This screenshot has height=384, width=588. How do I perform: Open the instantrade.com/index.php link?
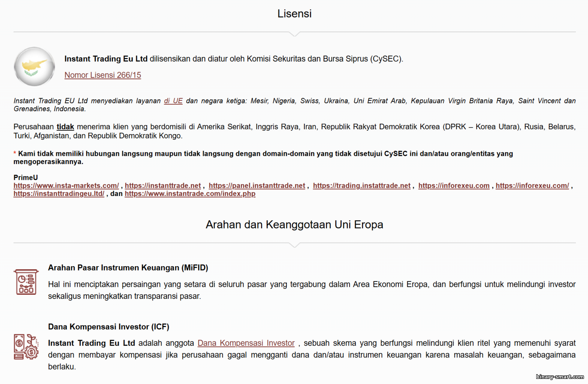click(190, 194)
